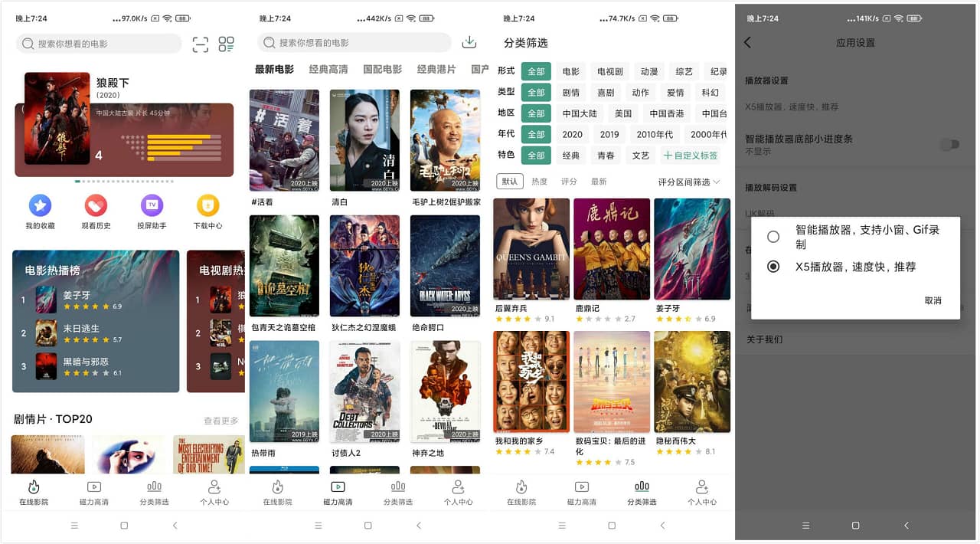Select 全部 chip in 年代 row
Screen dimensions: 980x544
pyautogui.click(x=536, y=134)
